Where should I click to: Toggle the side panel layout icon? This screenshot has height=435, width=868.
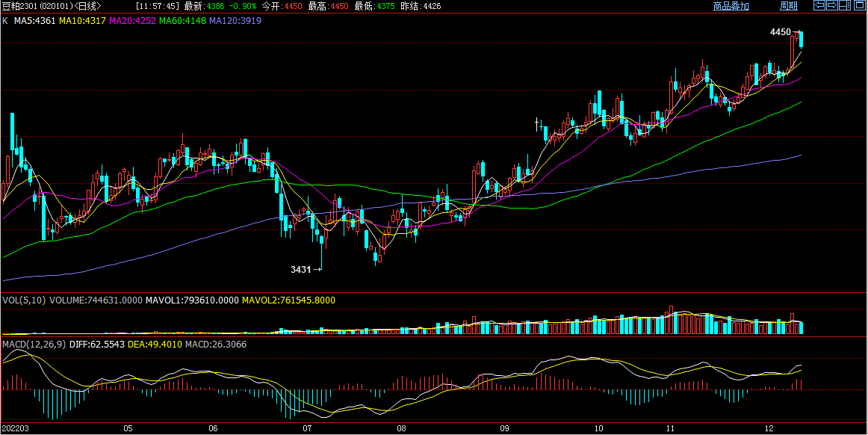coord(845,5)
